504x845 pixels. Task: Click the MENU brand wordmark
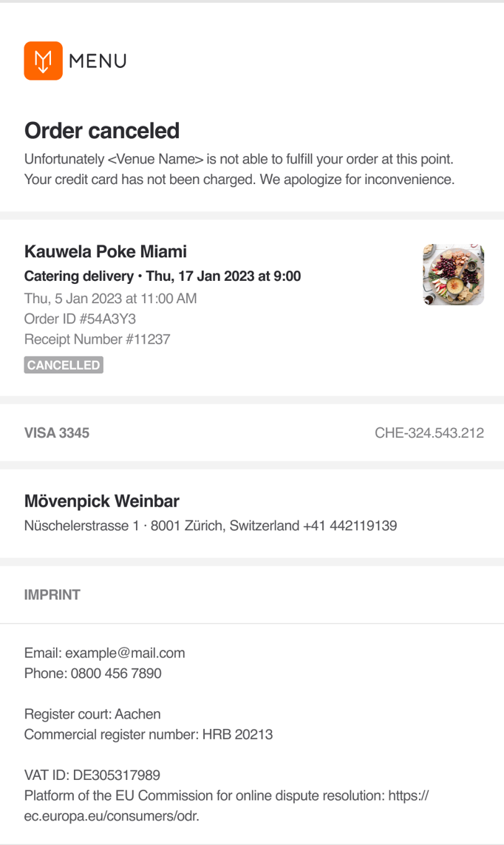pos(98,61)
